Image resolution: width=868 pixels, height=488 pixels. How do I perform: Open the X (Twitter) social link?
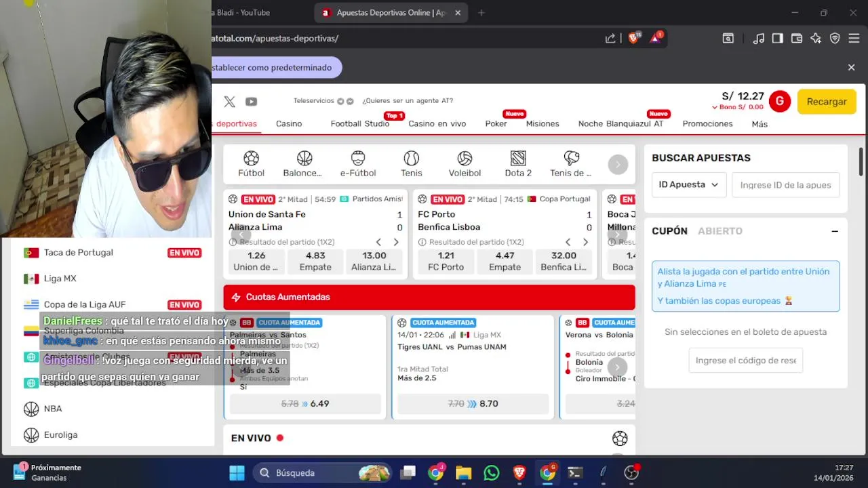229,102
